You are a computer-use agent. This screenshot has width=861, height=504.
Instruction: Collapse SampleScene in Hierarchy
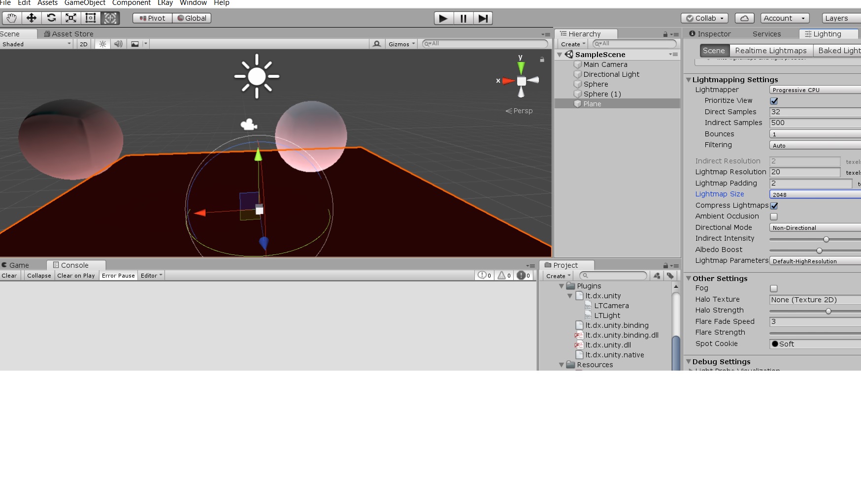point(560,55)
